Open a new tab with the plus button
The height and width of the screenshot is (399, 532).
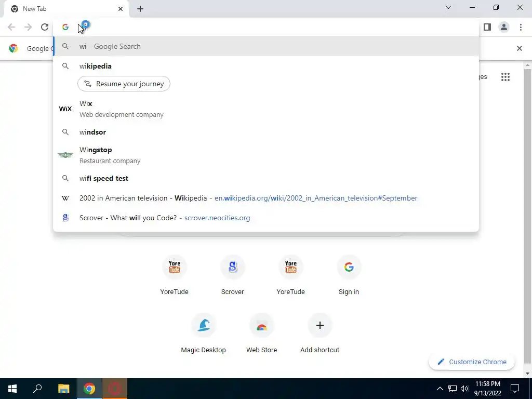click(140, 9)
